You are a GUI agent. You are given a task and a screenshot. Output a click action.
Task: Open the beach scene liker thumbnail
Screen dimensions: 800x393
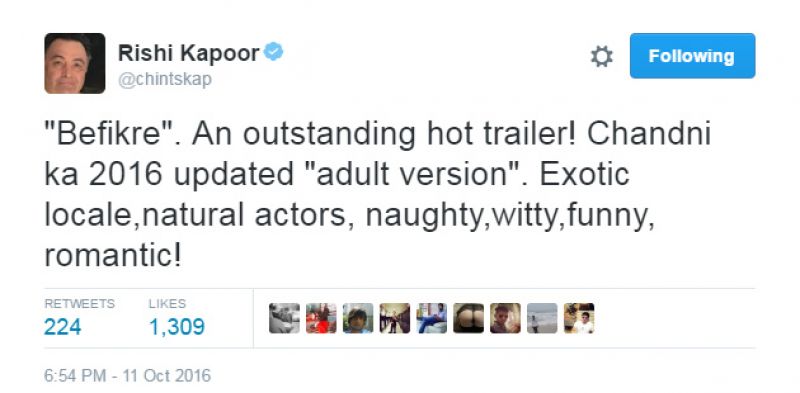tap(542, 318)
